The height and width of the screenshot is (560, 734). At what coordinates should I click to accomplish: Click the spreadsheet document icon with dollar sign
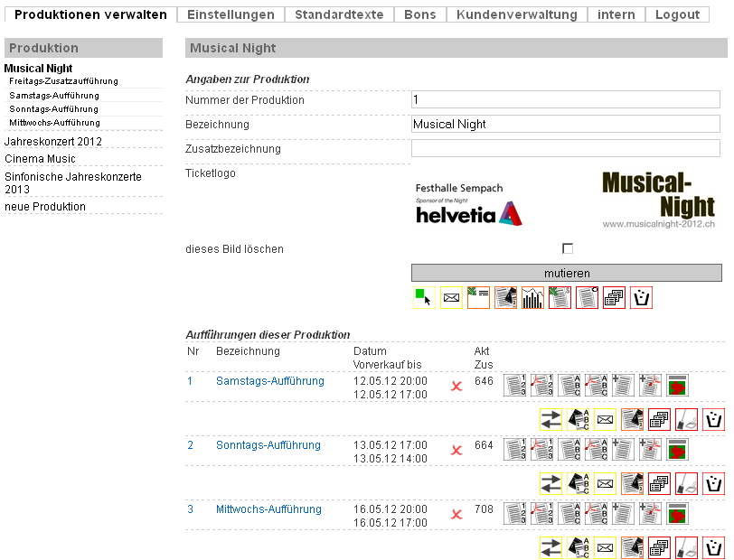click(560, 298)
